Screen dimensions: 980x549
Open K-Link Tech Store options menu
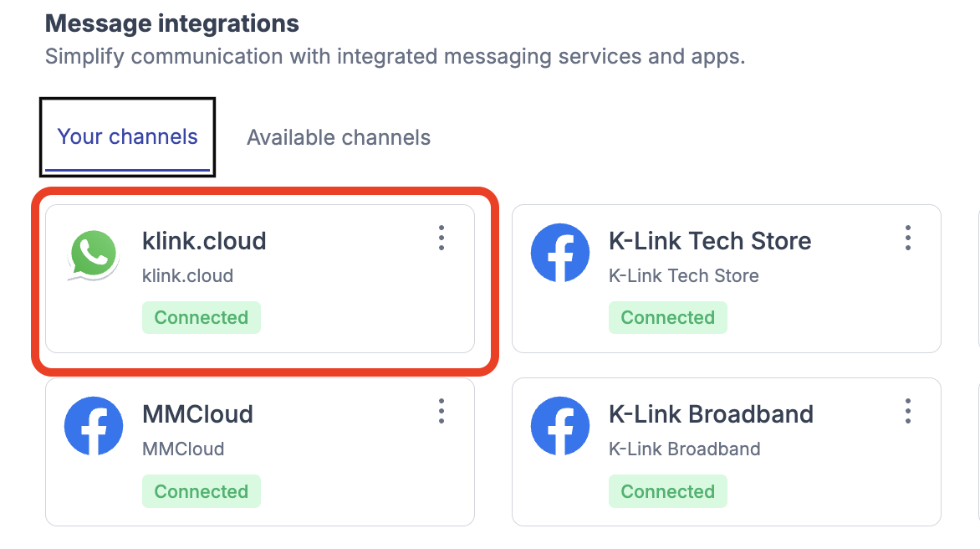pos(908,239)
